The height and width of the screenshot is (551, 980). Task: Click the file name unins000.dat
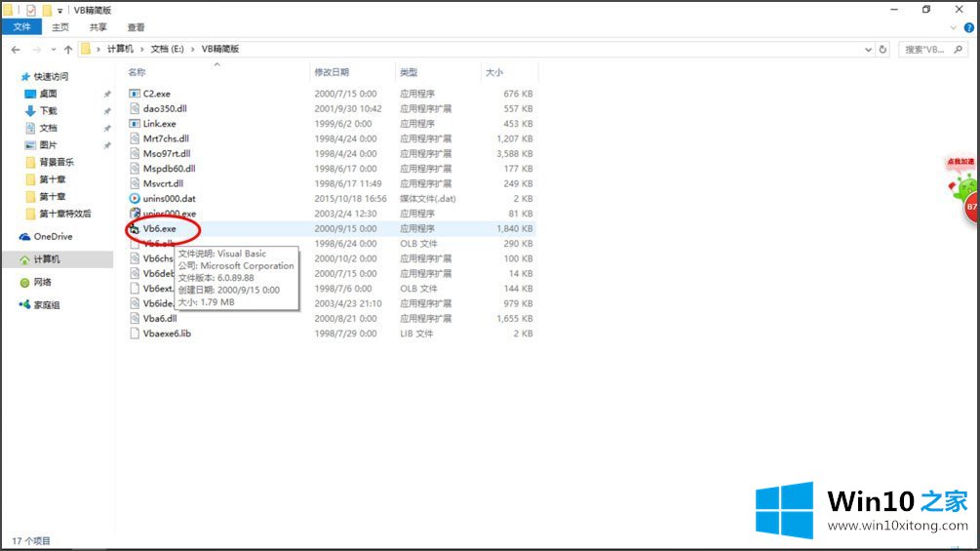tap(170, 199)
